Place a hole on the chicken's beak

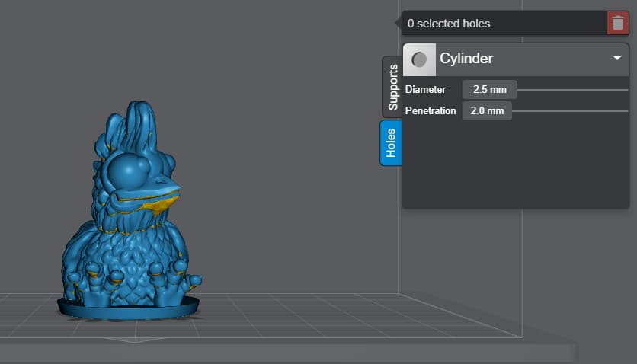pyautogui.click(x=162, y=196)
